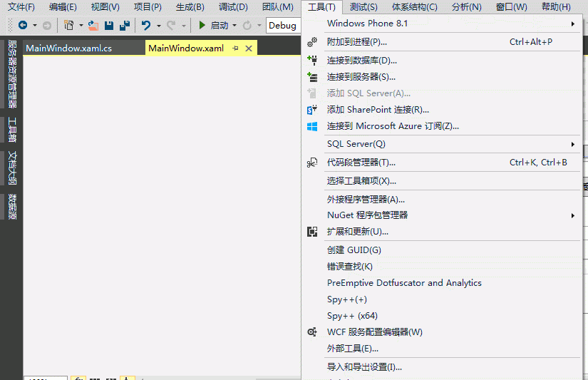Open dropdown arrow next to New Project icon
The height and width of the screenshot is (380, 588).
(81, 26)
